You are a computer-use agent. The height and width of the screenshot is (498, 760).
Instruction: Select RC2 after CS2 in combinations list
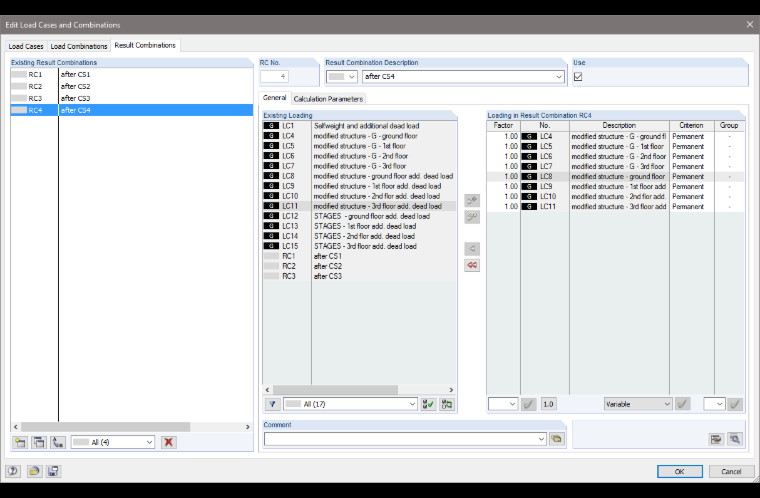coord(131,86)
